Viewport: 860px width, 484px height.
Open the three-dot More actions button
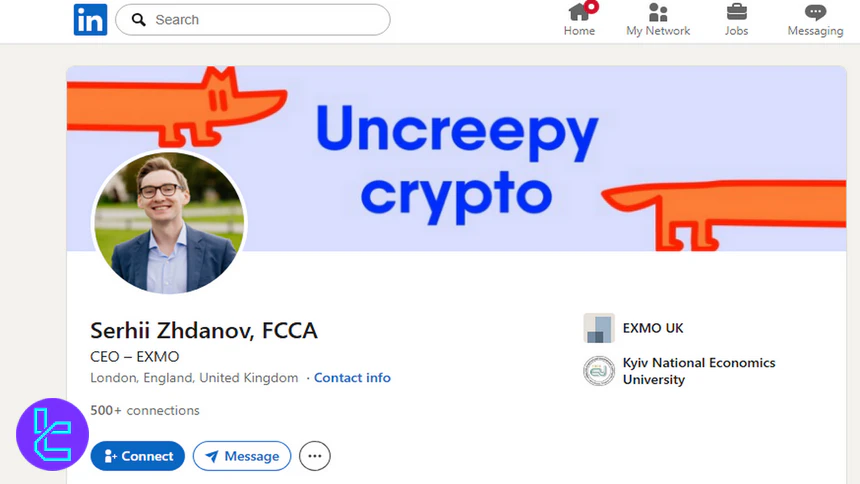point(315,456)
